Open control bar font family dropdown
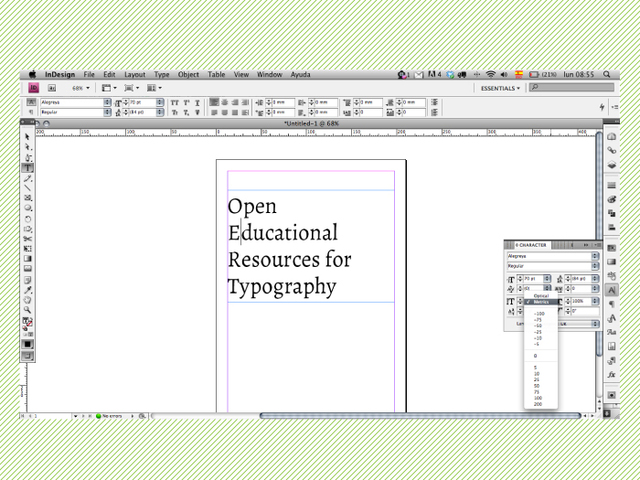Screen dimensions: 640x480 [107, 102]
